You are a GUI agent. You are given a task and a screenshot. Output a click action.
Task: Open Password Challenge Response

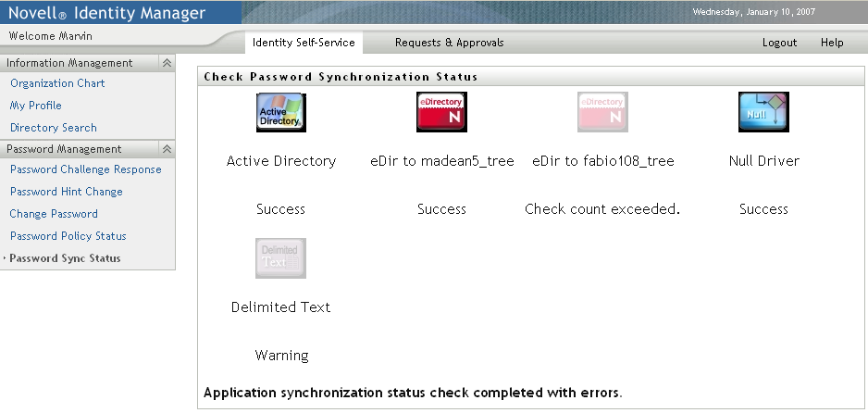(x=86, y=169)
